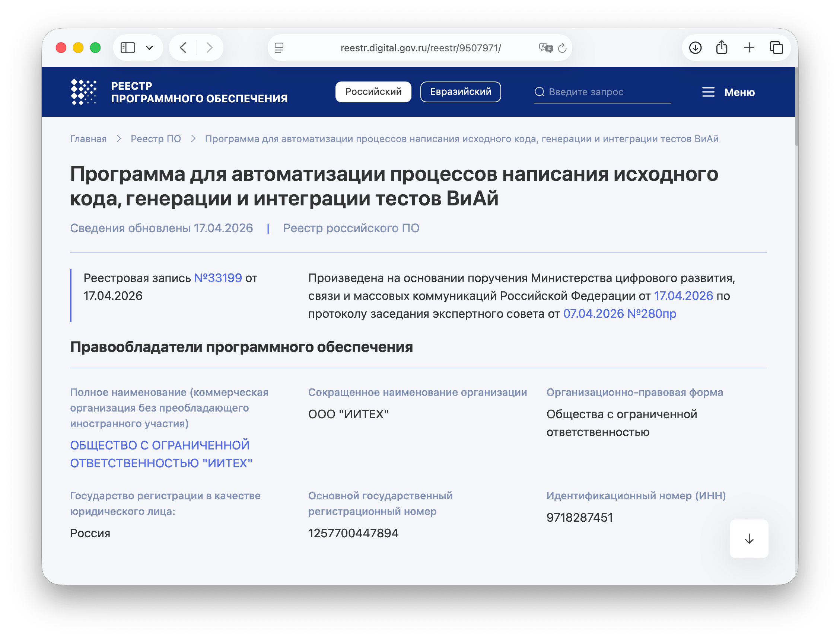Switch to the Евразийский registry toggle

pyautogui.click(x=461, y=92)
